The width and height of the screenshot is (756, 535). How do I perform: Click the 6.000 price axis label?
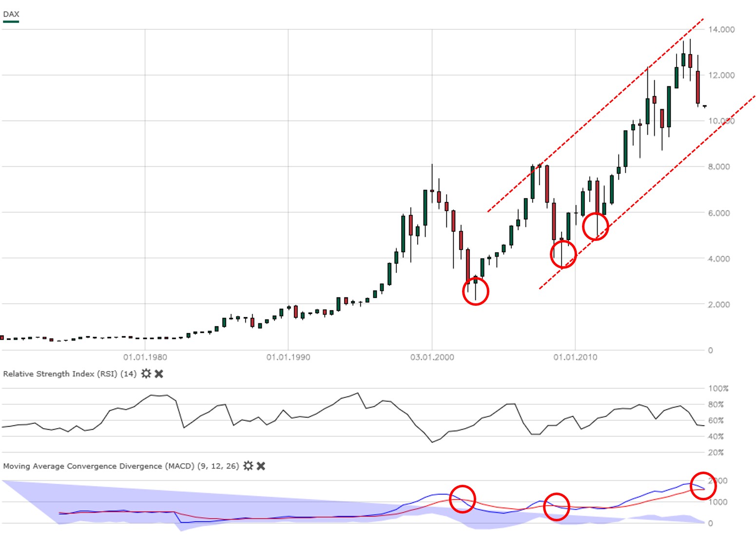[719, 213]
